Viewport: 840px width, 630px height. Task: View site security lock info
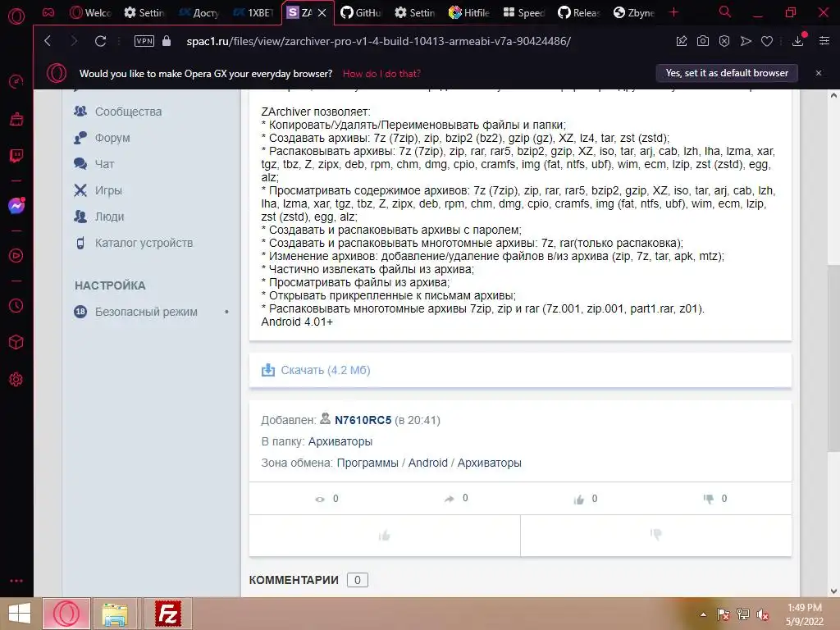(167, 41)
